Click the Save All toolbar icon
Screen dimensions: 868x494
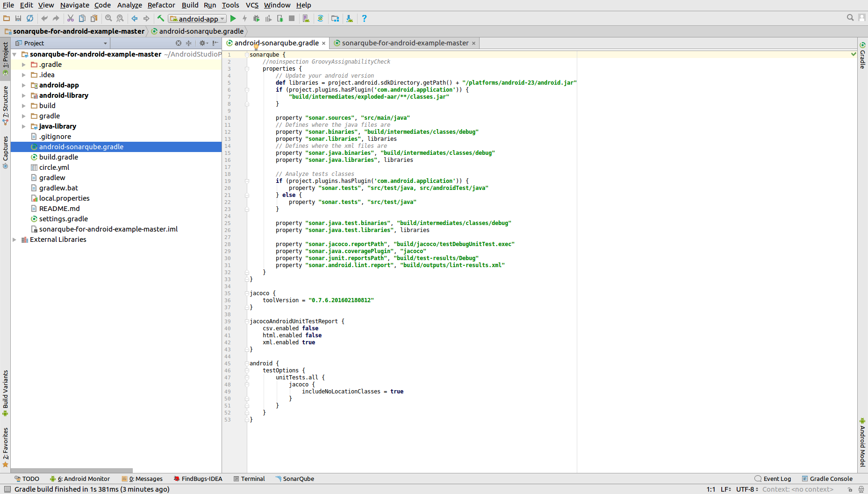[x=18, y=18]
